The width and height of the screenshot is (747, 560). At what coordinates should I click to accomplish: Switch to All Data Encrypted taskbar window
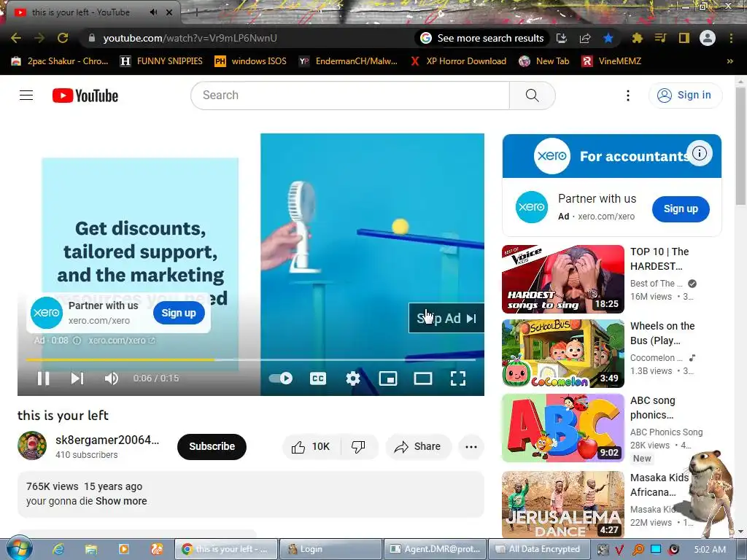pos(539,549)
